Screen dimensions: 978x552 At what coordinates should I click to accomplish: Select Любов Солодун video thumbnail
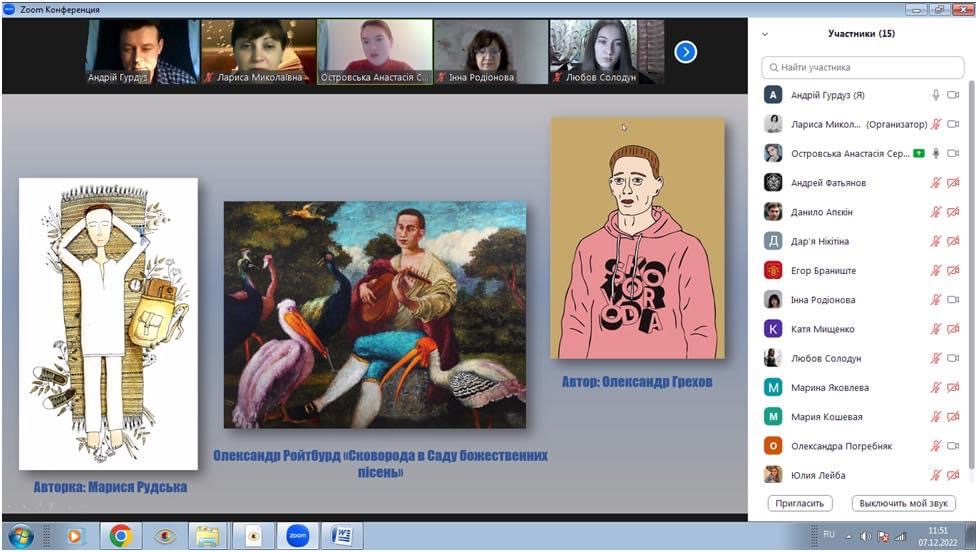607,52
